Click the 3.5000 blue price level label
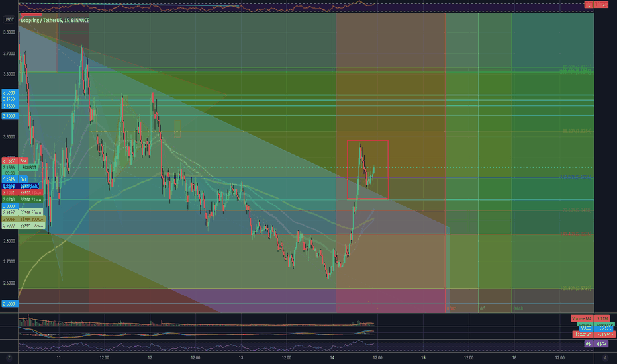 coord(9,93)
